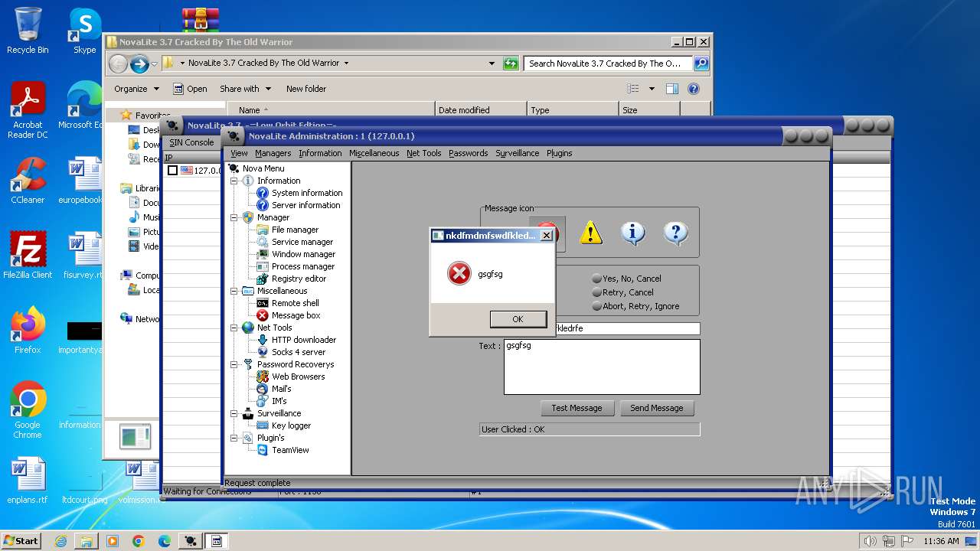Screen dimensions: 980x551
Task: Collapse the Plugin's tree node
Action: pyautogui.click(x=234, y=438)
